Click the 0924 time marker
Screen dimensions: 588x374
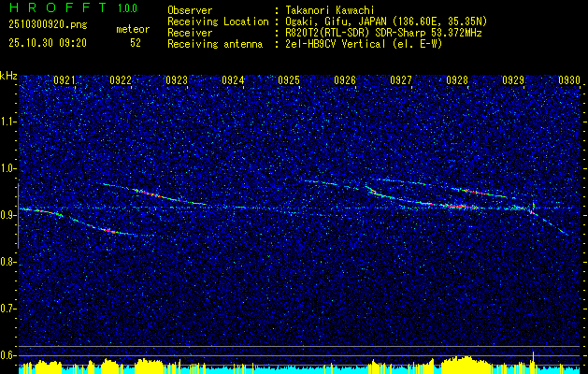pyautogui.click(x=233, y=80)
